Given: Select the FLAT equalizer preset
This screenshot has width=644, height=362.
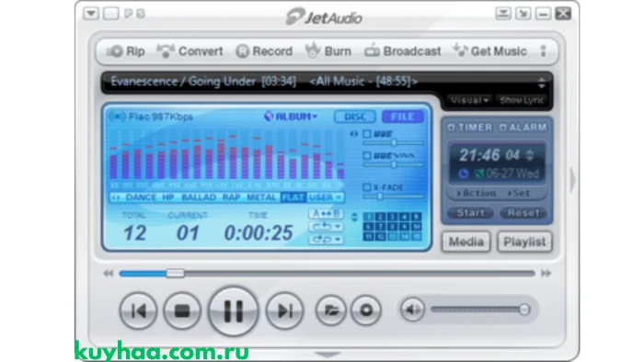Looking at the screenshot, I should click(x=293, y=198).
